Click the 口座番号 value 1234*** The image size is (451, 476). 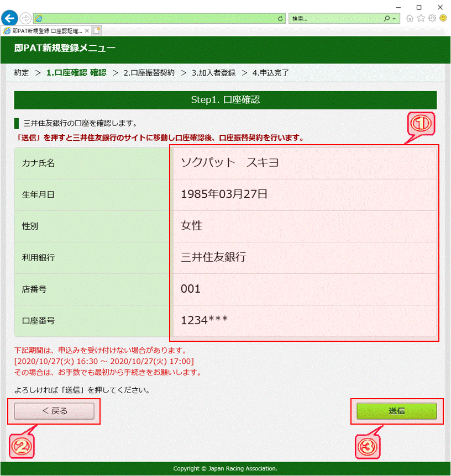[204, 320]
